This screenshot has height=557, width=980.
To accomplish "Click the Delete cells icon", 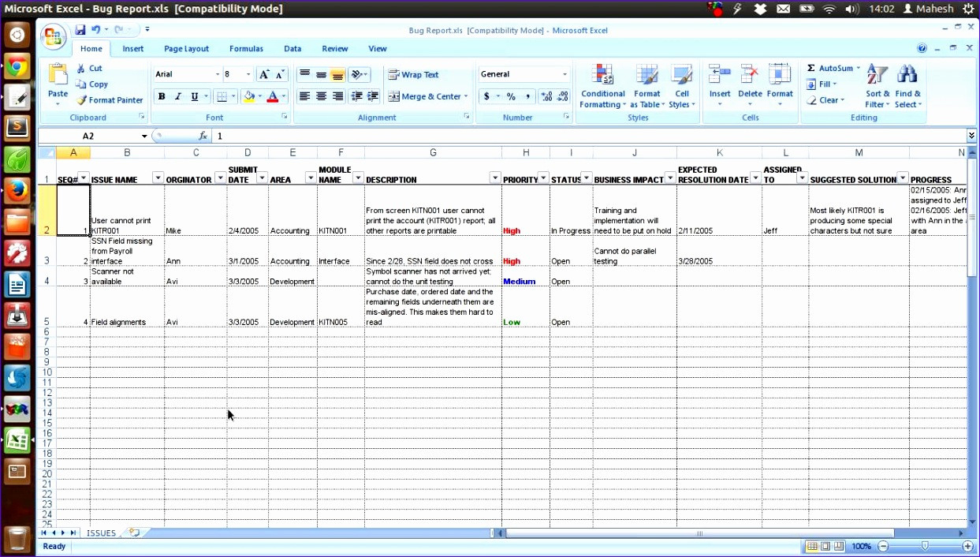I will coord(750,76).
